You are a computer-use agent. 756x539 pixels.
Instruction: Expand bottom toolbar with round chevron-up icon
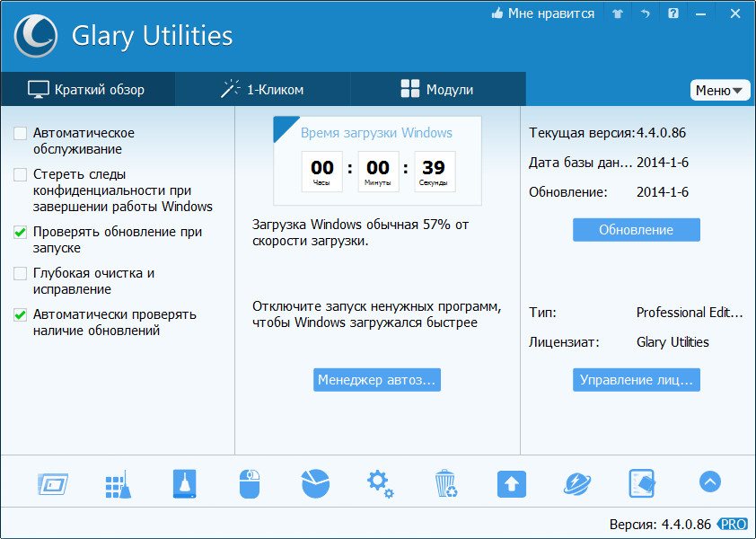(x=709, y=482)
